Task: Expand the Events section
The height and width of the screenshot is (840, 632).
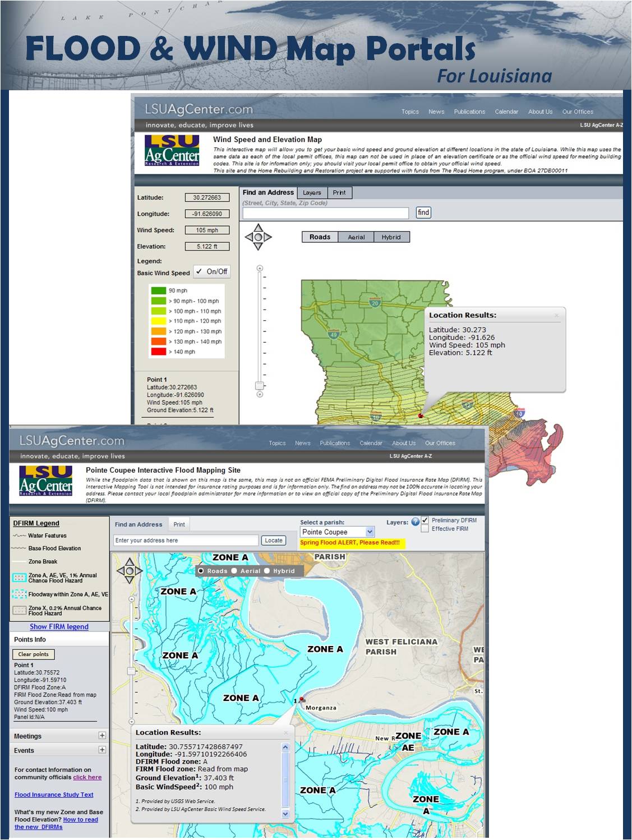Action: tap(102, 749)
